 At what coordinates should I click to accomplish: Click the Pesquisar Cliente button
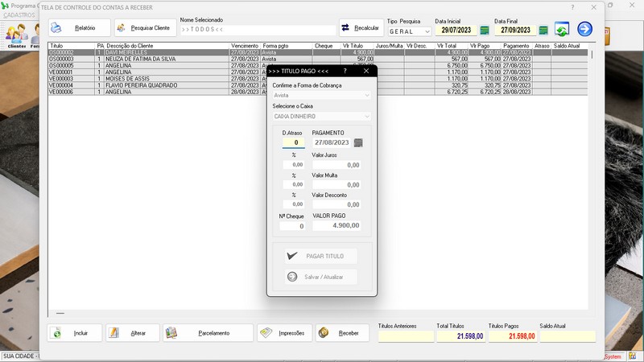146,28
